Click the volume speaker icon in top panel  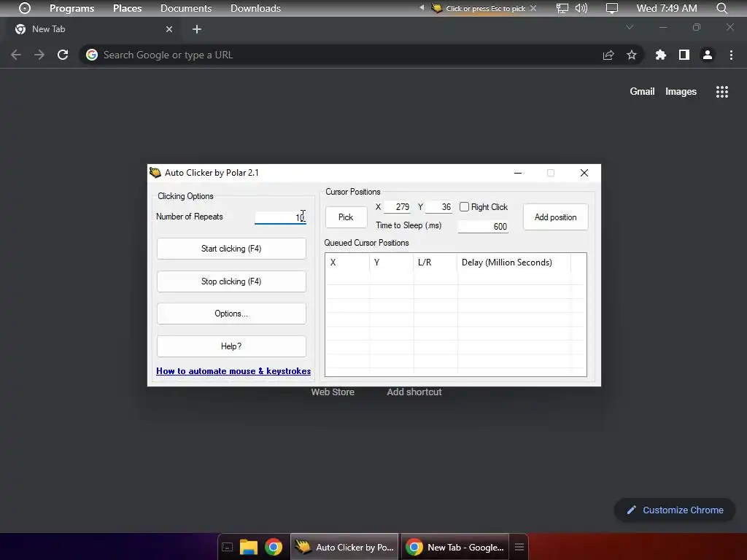tap(581, 8)
